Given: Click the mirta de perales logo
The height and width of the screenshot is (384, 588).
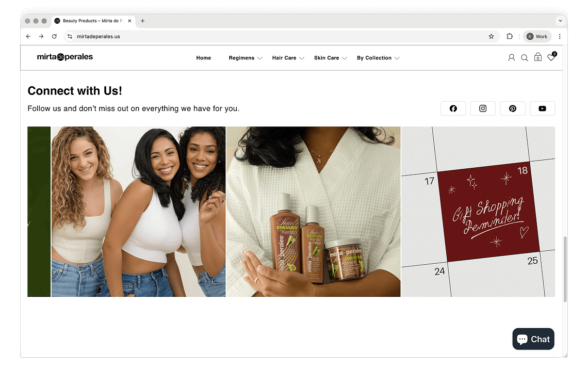Looking at the screenshot, I should point(65,57).
